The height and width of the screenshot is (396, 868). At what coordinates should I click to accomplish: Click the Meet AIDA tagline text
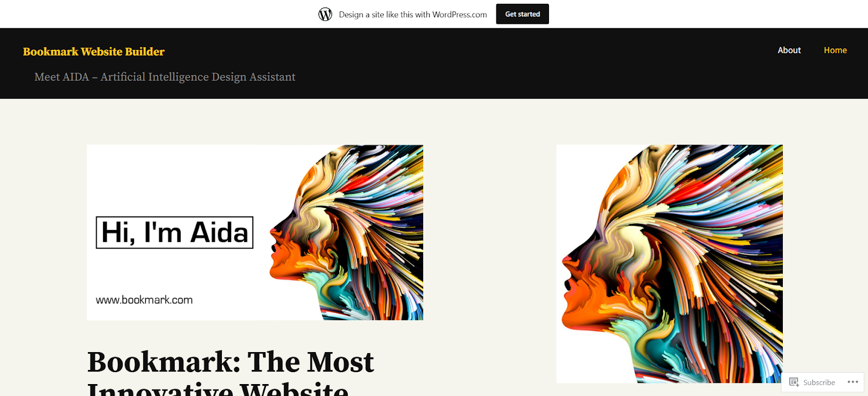165,77
